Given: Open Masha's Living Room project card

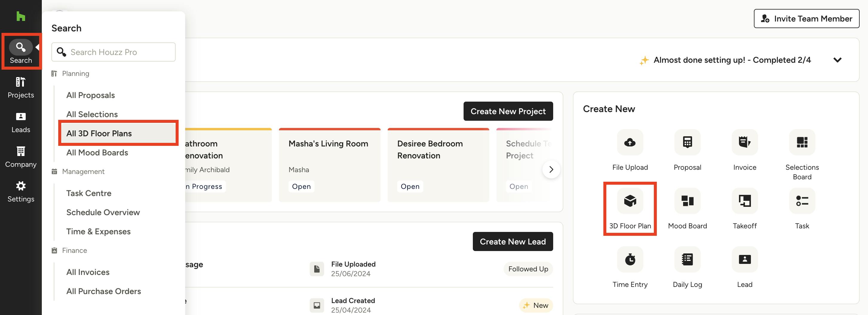Looking at the screenshot, I should [329, 165].
